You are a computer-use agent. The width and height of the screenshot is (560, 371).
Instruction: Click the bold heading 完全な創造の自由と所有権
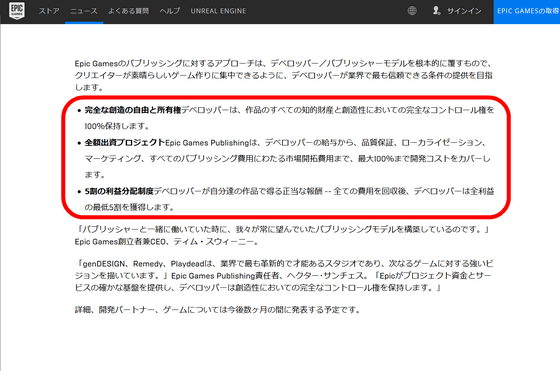point(133,110)
